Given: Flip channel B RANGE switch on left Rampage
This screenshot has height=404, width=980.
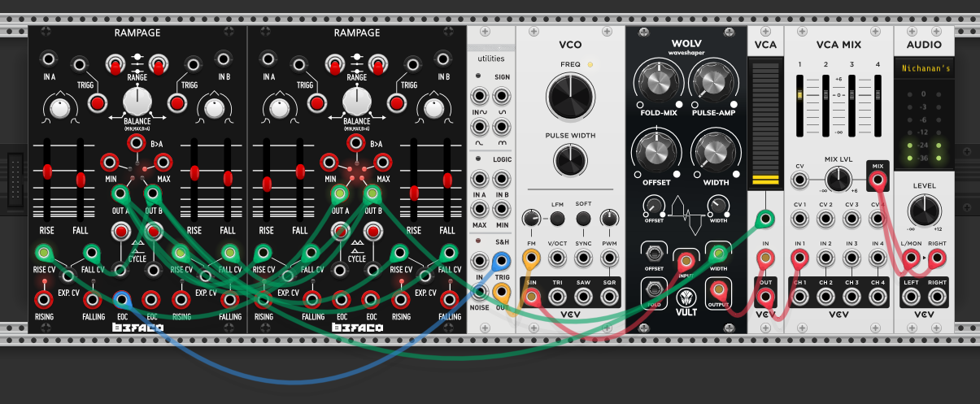Looking at the screenshot, I should tap(158, 63).
